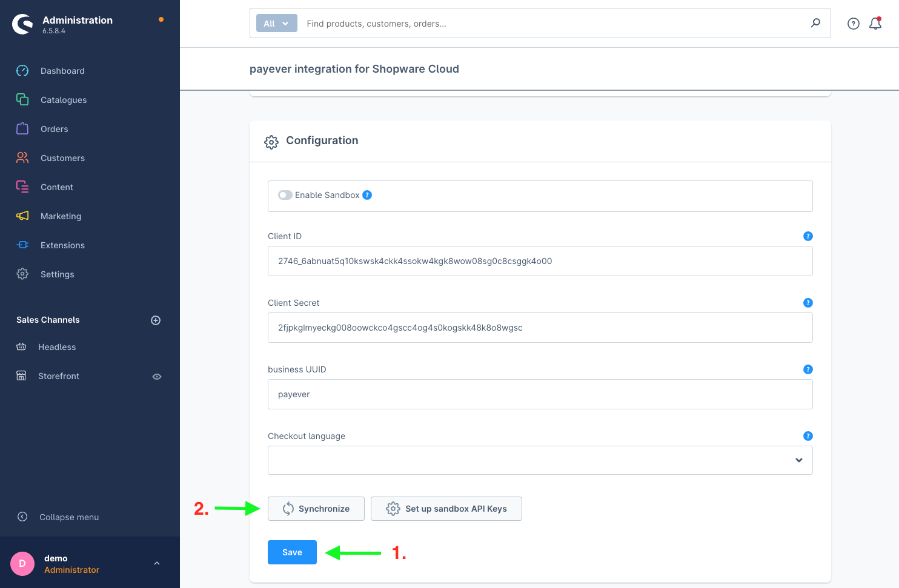Click Set up sandbox API Keys button
The width and height of the screenshot is (899, 588).
[x=446, y=509]
